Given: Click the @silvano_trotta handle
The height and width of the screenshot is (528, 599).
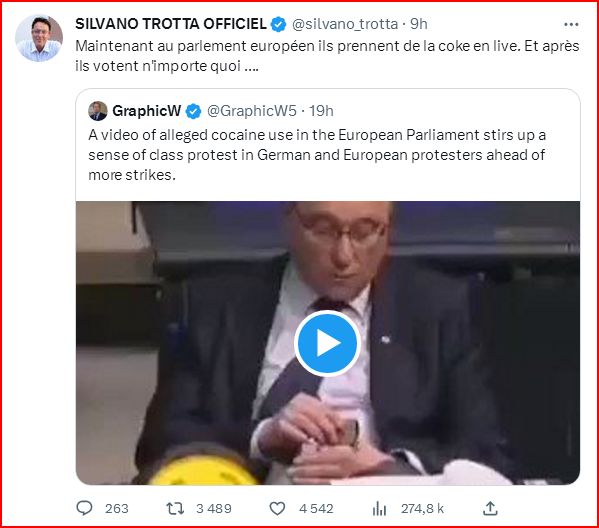Looking at the screenshot, I should pyautogui.click(x=345, y=24).
